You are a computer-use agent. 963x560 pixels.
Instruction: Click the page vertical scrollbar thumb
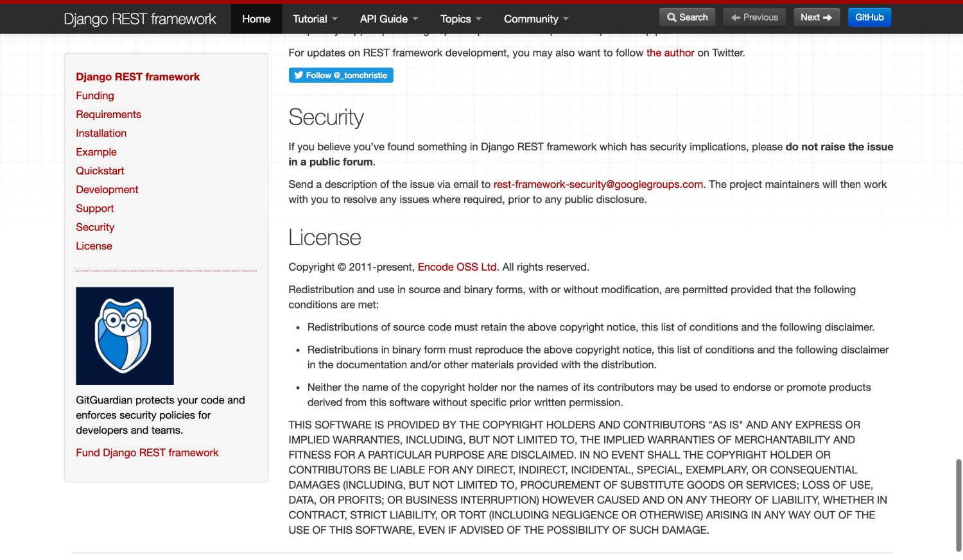[959, 505]
